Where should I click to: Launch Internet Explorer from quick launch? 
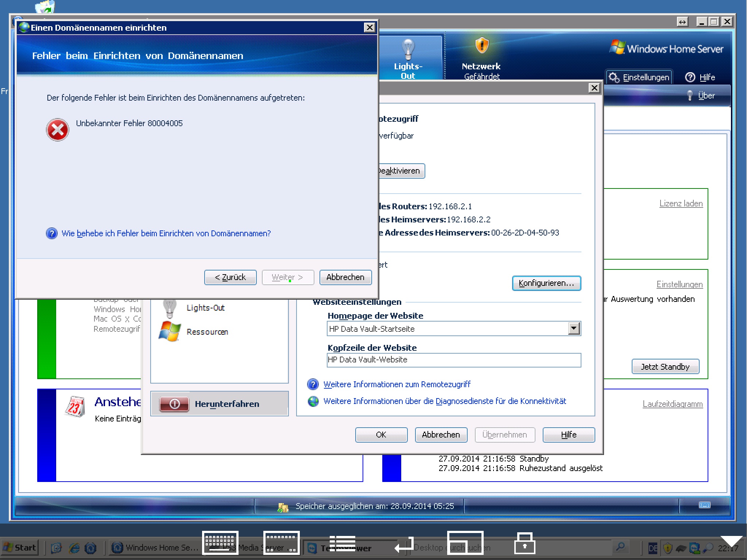click(x=74, y=548)
